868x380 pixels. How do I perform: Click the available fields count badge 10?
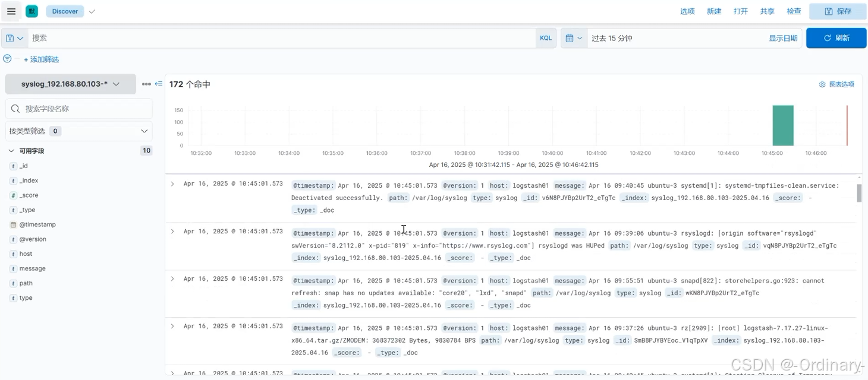[146, 151]
